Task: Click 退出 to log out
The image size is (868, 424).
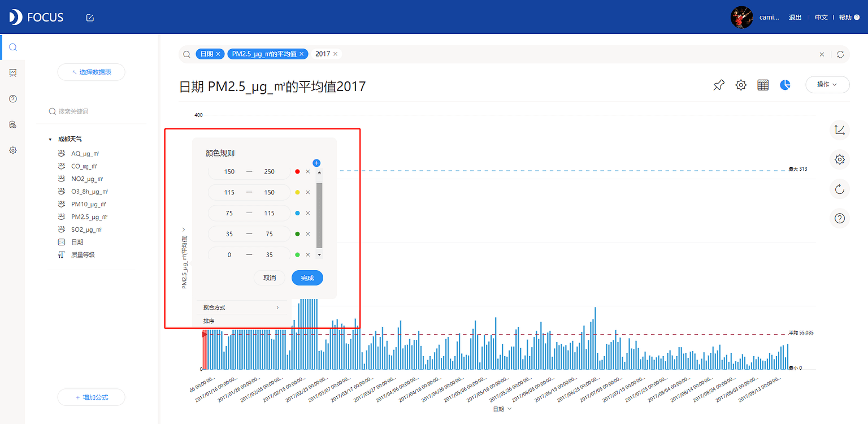Action: 795,18
